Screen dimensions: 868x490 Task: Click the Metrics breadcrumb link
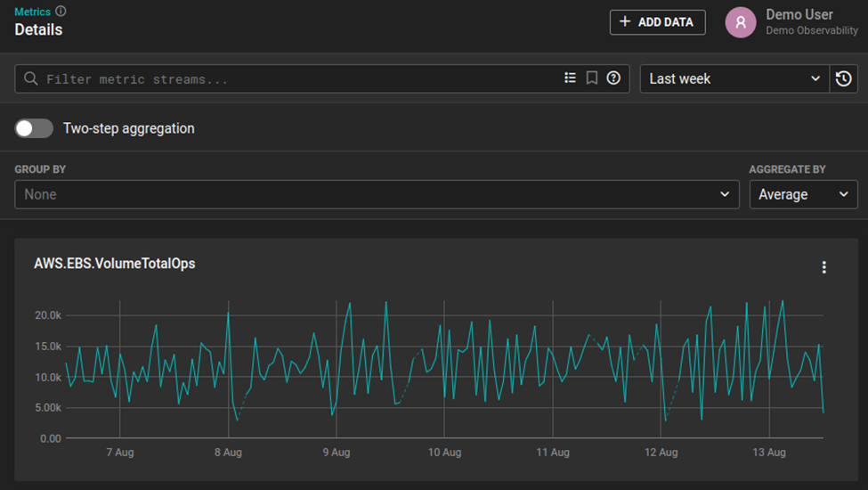tap(32, 12)
